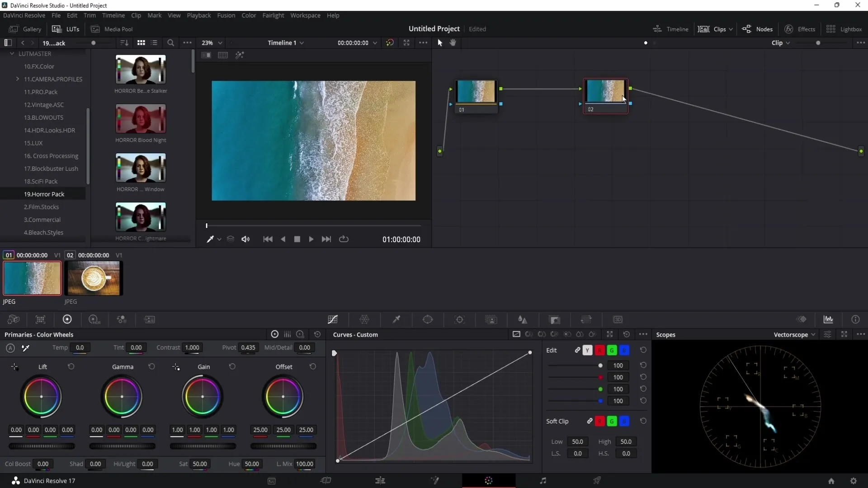Click the Color Warper panel icon
This screenshot has height=488, width=868.
point(365,319)
